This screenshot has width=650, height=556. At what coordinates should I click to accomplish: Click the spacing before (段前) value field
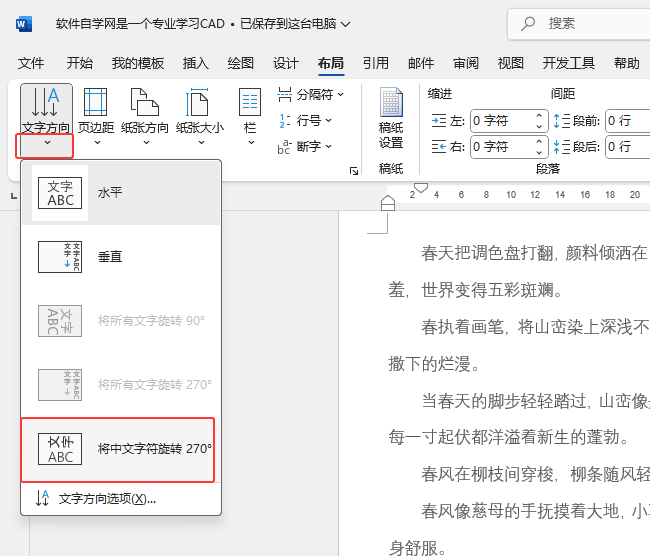(628, 121)
